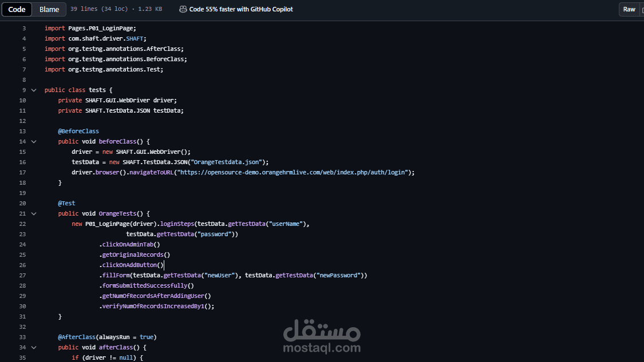The width and height of the screenshot is (644, 362).
Task: Click the BeforeClass import line
Action: coord(116,59)
